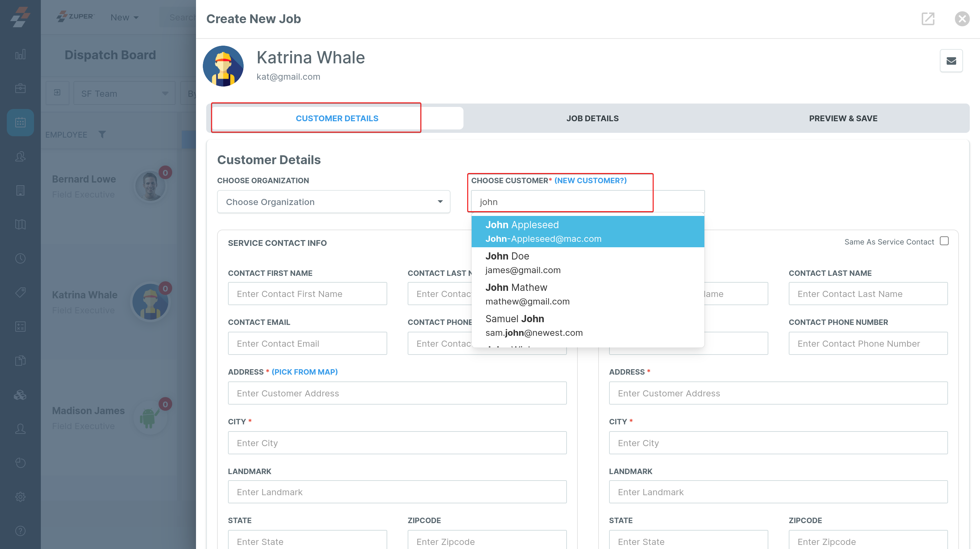
Task: Click the employee filter funnel icon
Action: click(102, 135)
